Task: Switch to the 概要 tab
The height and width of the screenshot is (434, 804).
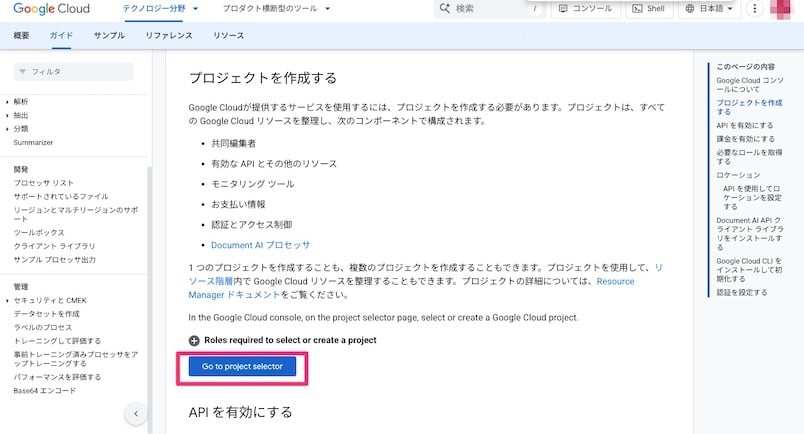Action: [22, 35]
